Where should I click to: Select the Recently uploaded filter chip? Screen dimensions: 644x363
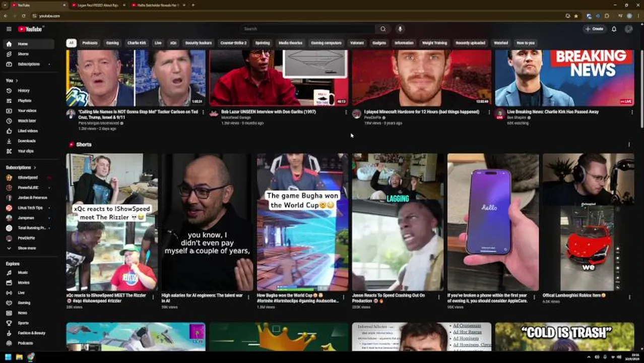[x=470, y=43]
